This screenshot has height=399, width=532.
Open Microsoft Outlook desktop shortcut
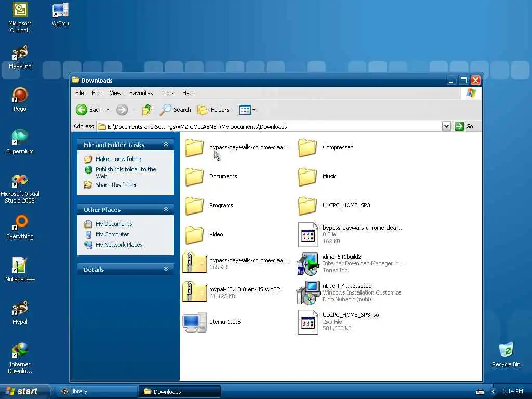(x=20, y=17)
